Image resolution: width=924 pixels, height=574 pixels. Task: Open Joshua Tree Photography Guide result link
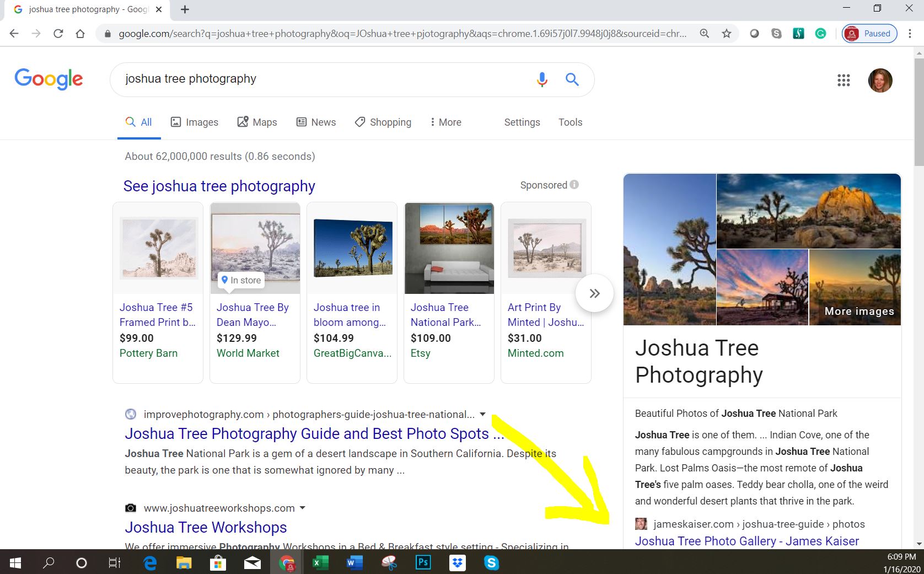pyautogui.click(x=314, y=434)
